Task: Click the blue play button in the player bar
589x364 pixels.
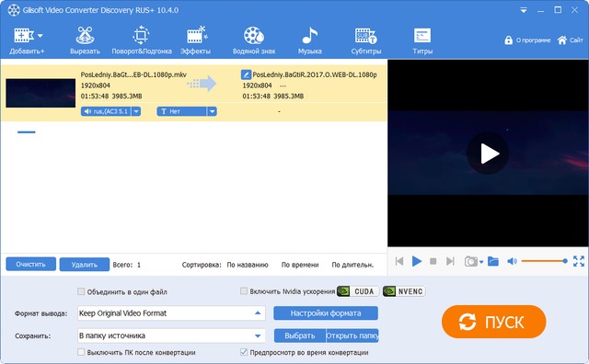Action: click(x=417, y=261)
